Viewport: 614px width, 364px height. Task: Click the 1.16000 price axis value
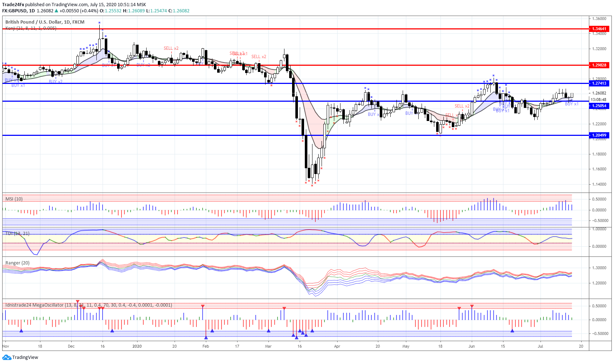coord(599,169)
